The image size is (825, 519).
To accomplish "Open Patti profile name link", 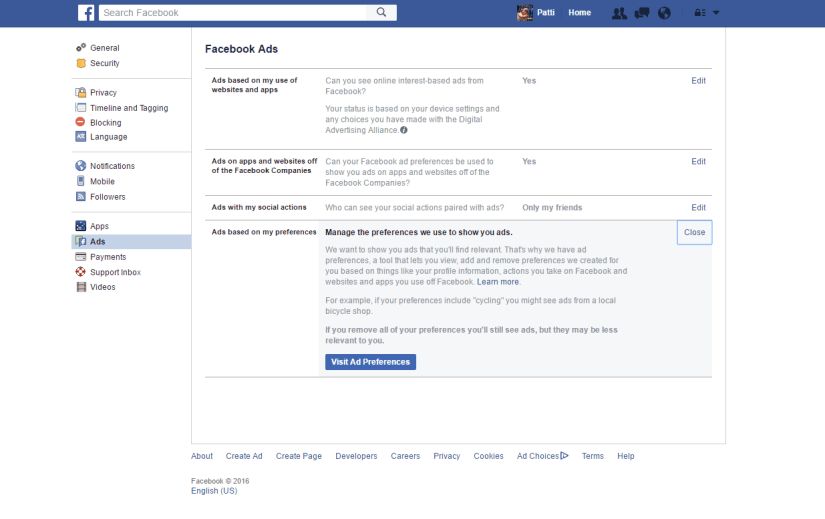I will pyautogui.click(x=546, y=13).
